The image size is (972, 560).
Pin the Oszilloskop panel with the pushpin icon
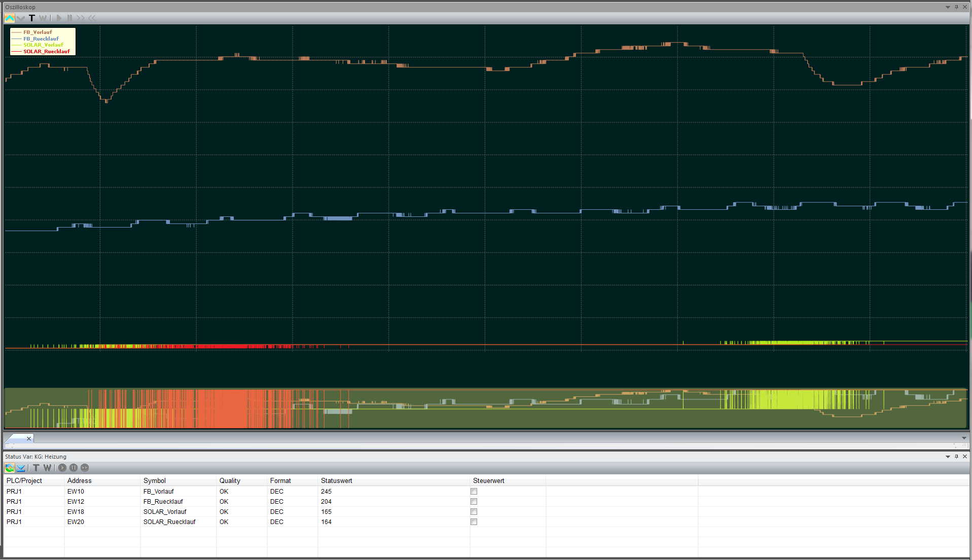pyautogui.click(x=956, y=7)
